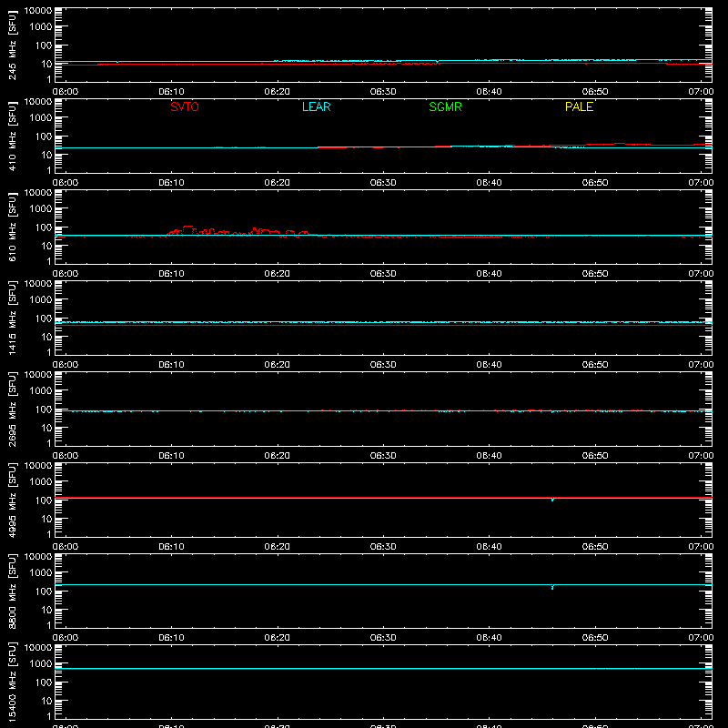Click the 10000 tick value on 15400 MHz axis
728x728 pixels.
pos(38,648)
